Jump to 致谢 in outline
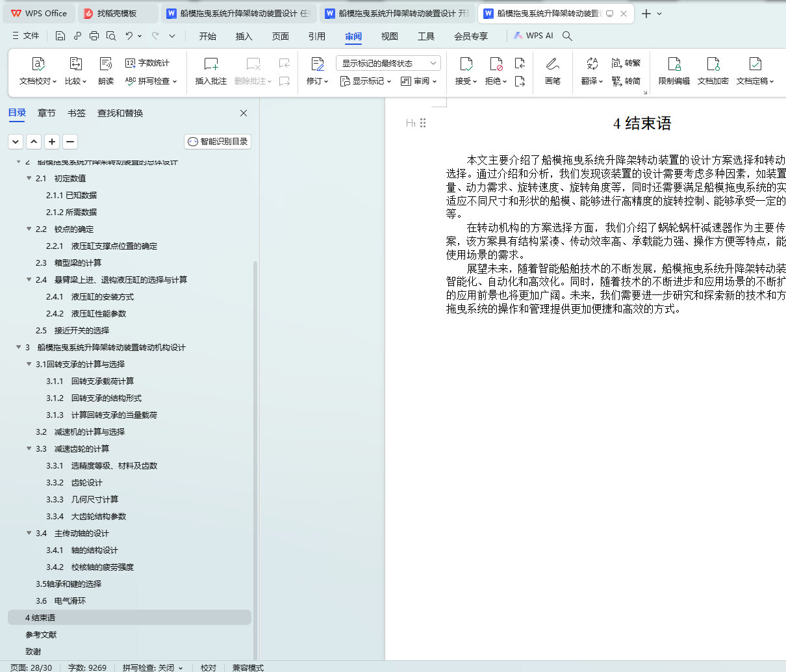786x672 pixels. (33, 651)
